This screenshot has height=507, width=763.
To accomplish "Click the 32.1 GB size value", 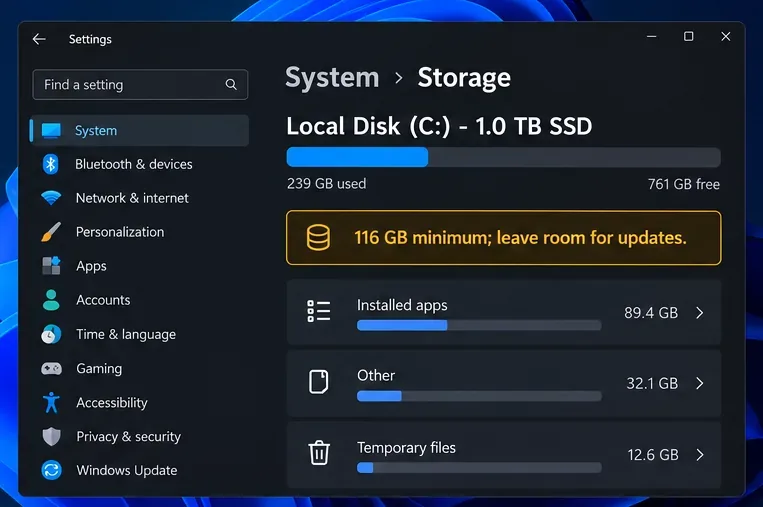I will click(x=652, y=383).
